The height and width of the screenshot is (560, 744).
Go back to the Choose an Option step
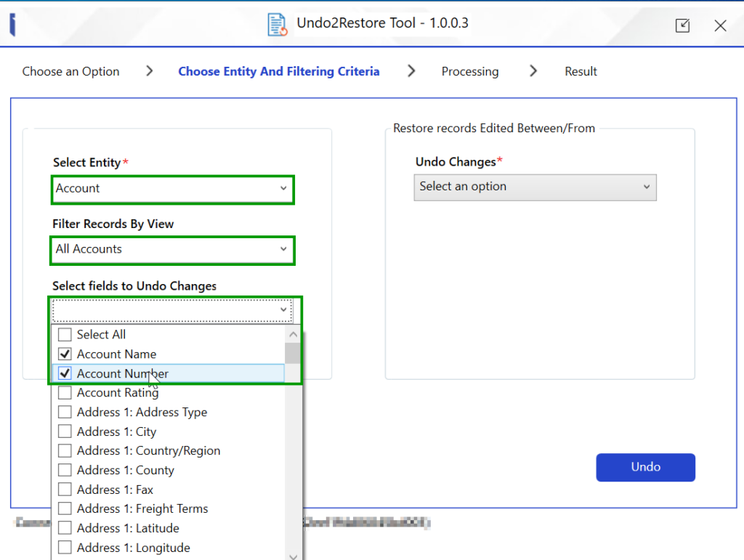70,71
